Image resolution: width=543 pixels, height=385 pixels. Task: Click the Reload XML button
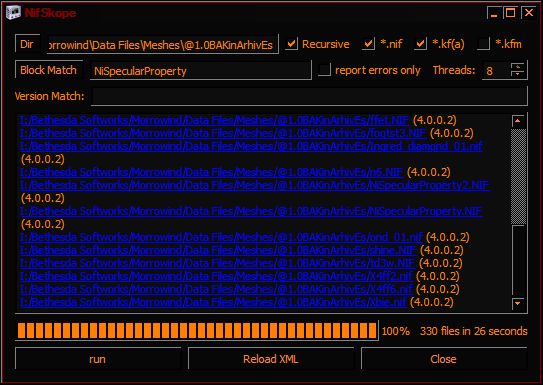click(x=271, y=359)
